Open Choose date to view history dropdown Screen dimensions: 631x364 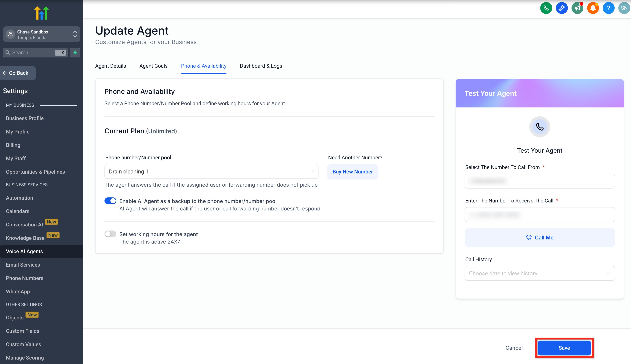click(x=540, y=273)
